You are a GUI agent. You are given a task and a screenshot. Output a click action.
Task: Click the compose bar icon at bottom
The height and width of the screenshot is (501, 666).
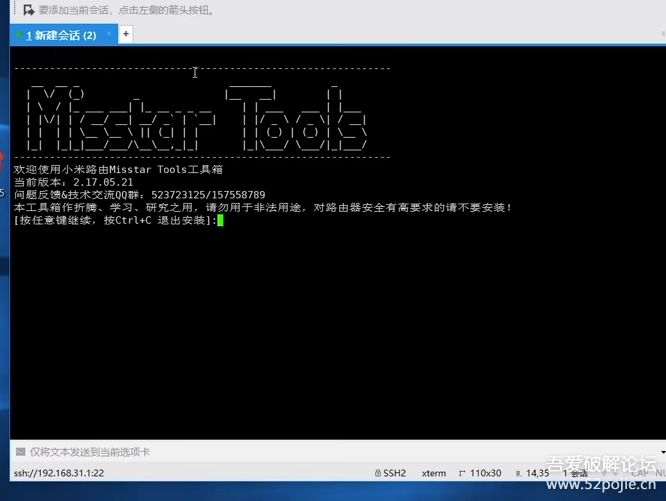[x=20, y=451]
